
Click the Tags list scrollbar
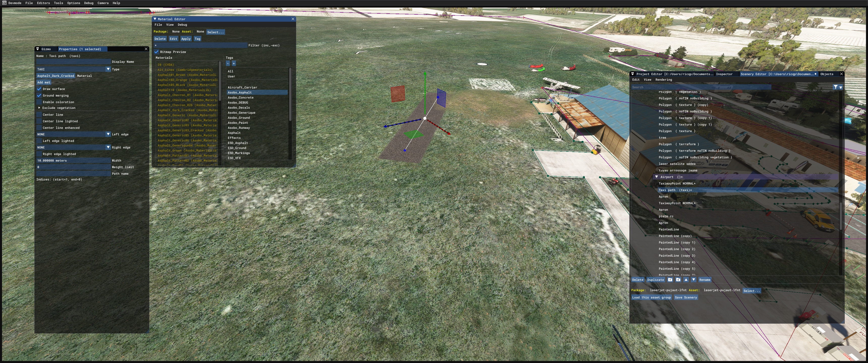290,94
